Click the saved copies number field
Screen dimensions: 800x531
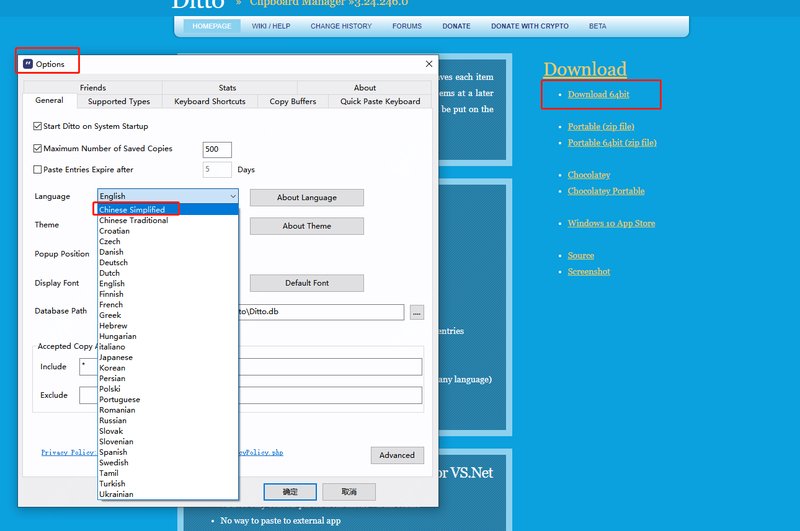(x=216, y=149)
